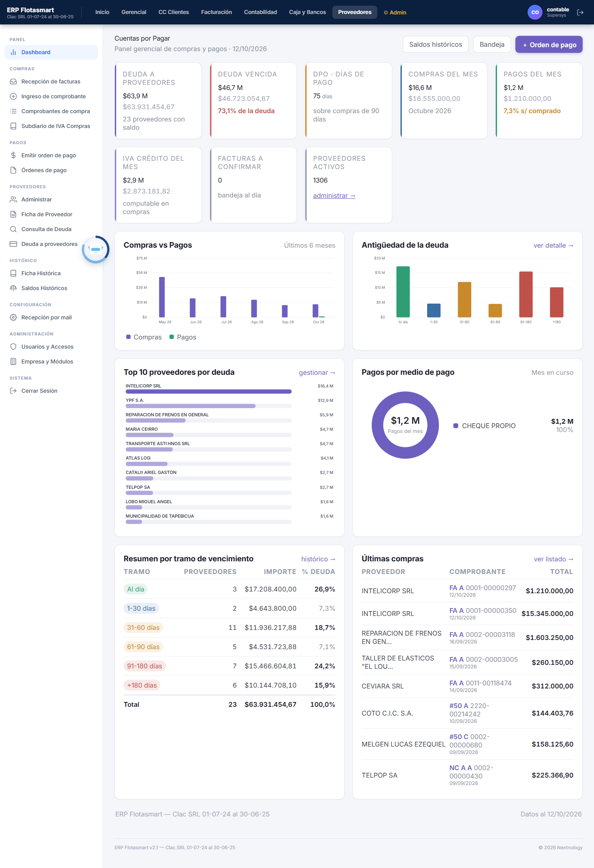Click histórico link in Resumen por tramo

coord(318,559)
